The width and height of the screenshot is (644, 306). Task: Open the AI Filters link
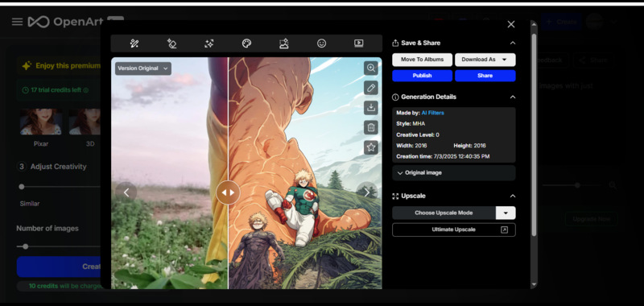pyautogui.click(x=432, y=113)
